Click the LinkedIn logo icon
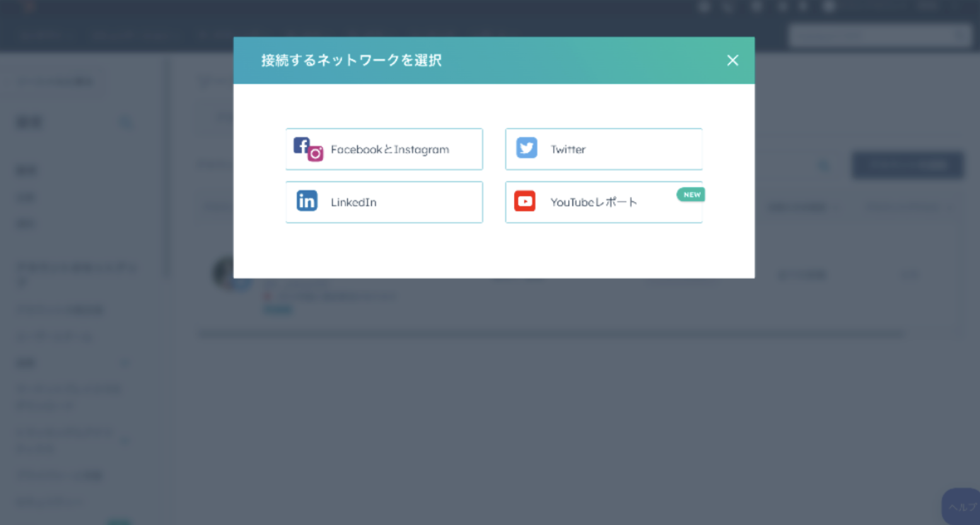 coord(307,201)
